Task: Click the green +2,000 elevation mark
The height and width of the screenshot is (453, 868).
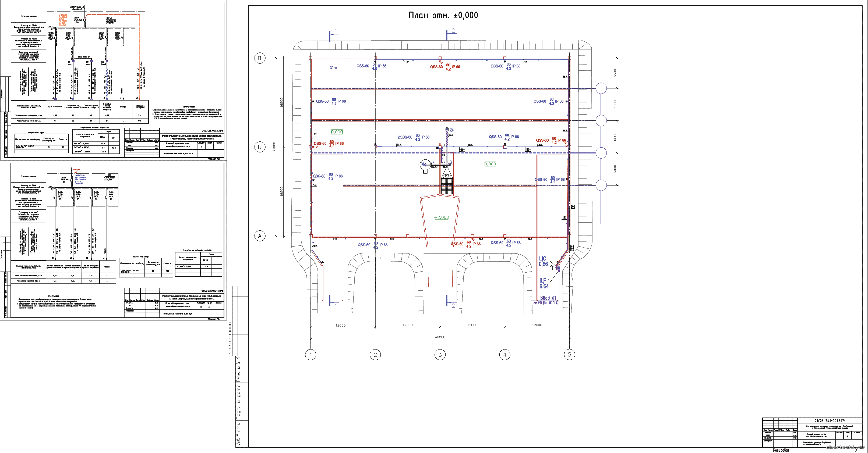Action: 442,217
